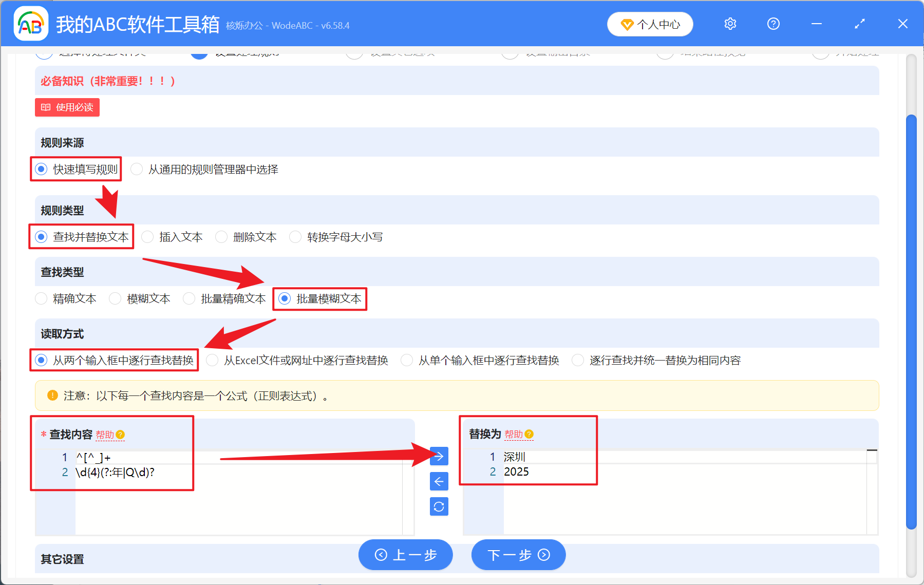Click the fullscreen expand icon in title bar

859,24
